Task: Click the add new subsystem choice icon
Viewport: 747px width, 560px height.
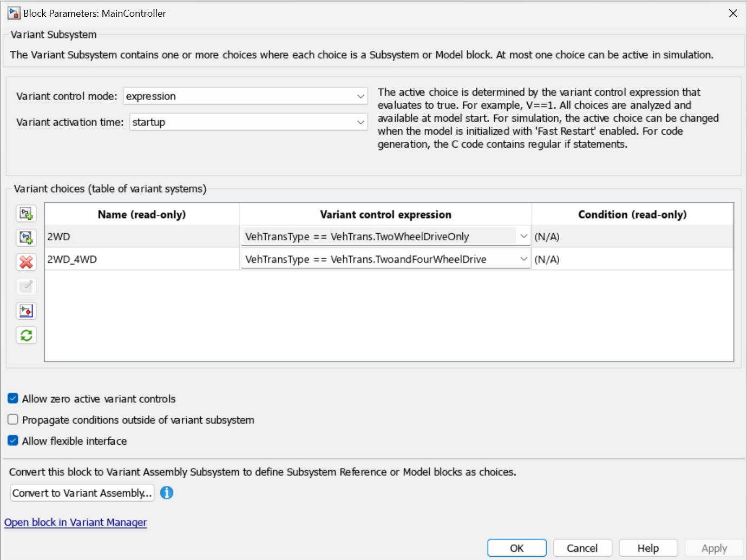Action: coord(26,213)
